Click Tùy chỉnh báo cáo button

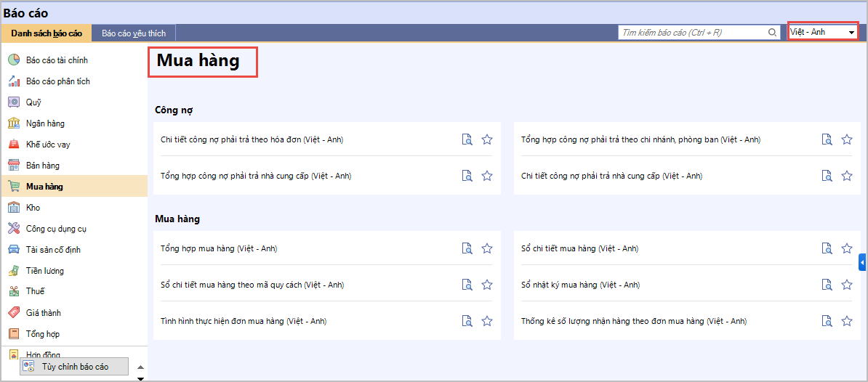tap(74, 367)
